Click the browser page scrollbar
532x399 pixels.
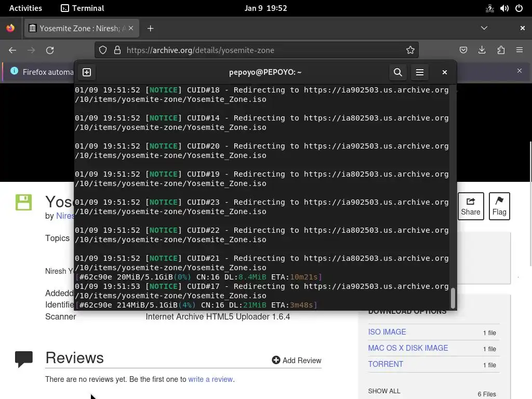click(530, 204)
